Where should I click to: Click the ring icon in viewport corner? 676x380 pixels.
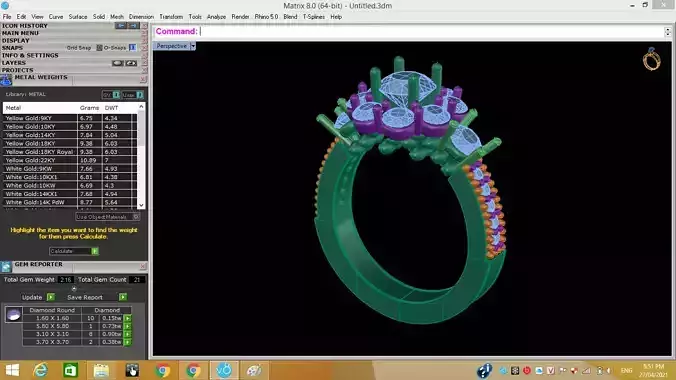click(x=651, y=59)
